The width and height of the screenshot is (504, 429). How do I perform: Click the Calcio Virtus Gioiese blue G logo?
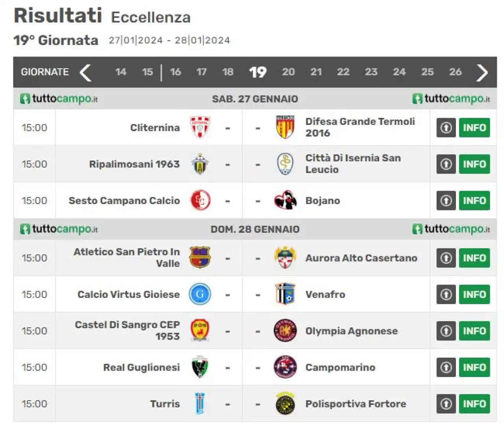pos(200,294)
